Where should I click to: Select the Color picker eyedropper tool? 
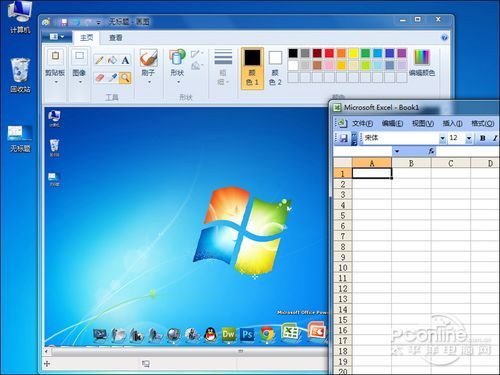pos(112,78)
